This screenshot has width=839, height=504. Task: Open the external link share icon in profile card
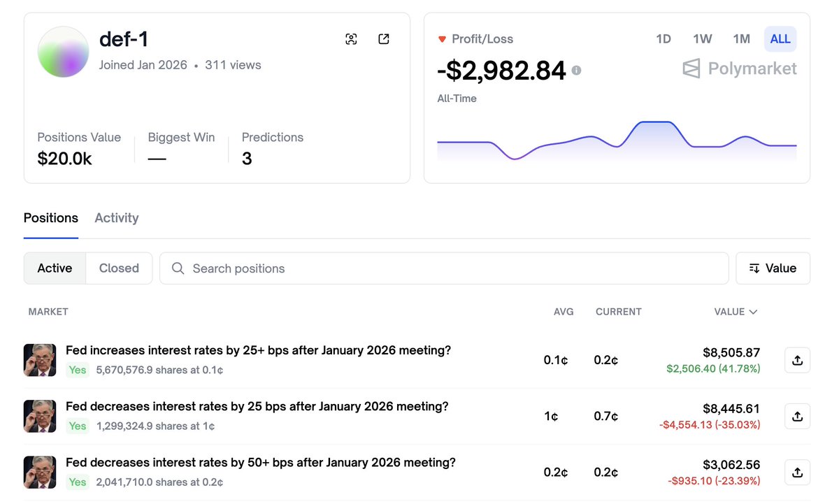pyautogui.click(x=384, y=39)
